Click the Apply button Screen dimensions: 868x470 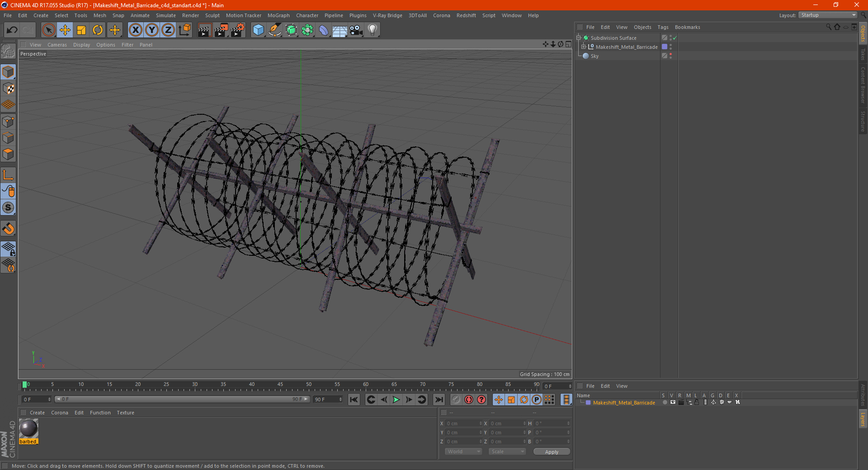[x=552, y=451]
